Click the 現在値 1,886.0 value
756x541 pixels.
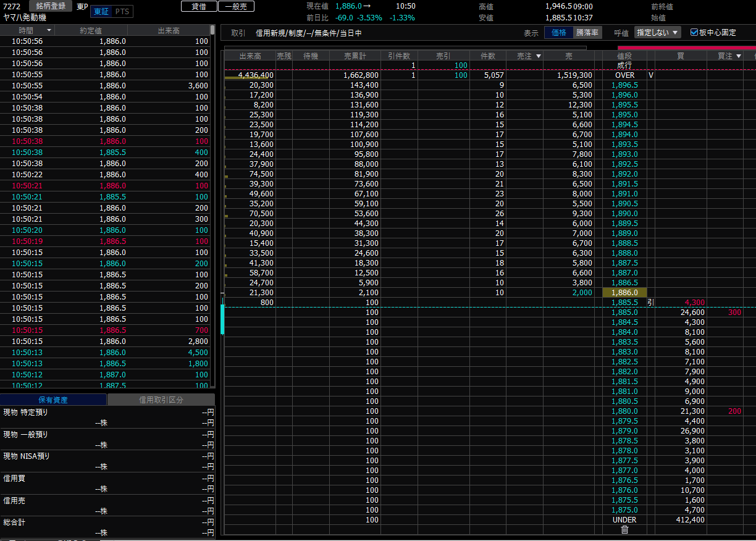348,6
